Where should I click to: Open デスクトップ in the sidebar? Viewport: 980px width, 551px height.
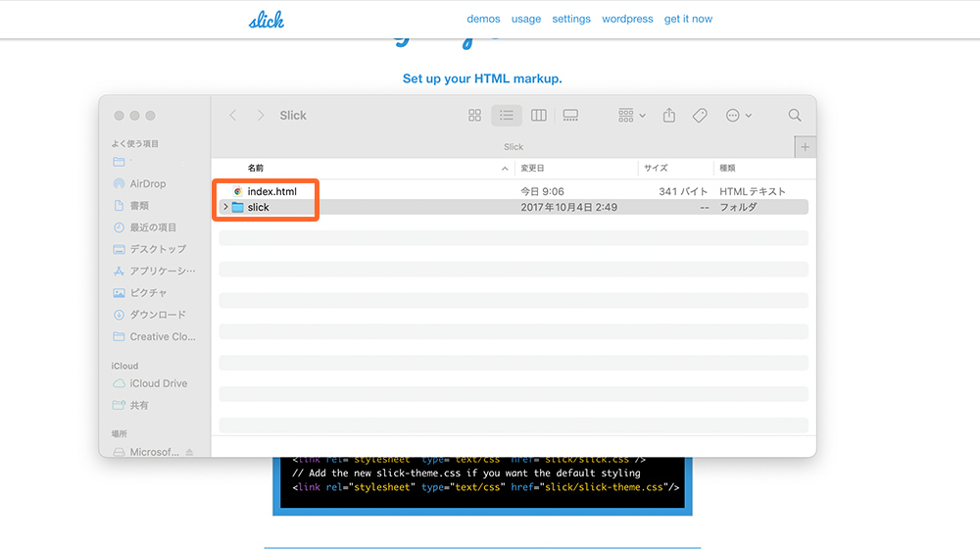coord(158,249)
